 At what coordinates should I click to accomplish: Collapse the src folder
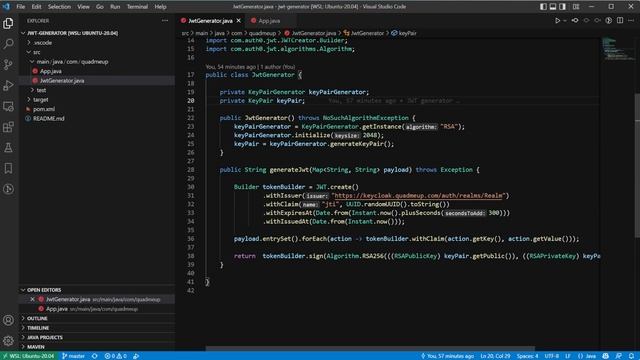(97, 52)
